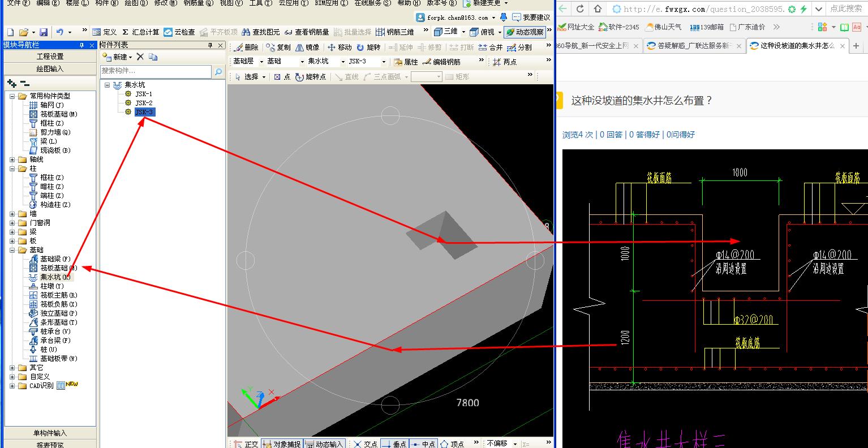
Task: Click 我要建议 suggestion link
Action: pos(531,18)
